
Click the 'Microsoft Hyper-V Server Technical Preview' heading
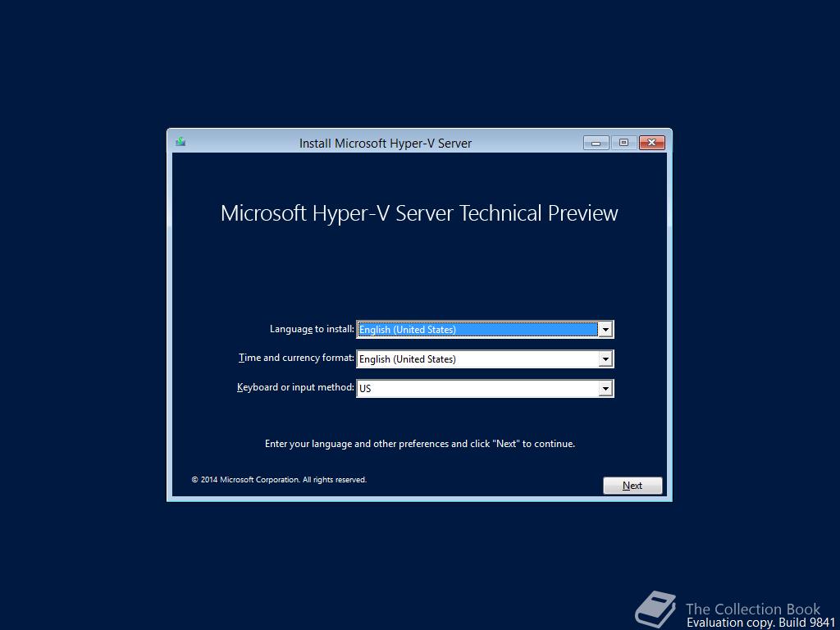[x=419, y=213]
